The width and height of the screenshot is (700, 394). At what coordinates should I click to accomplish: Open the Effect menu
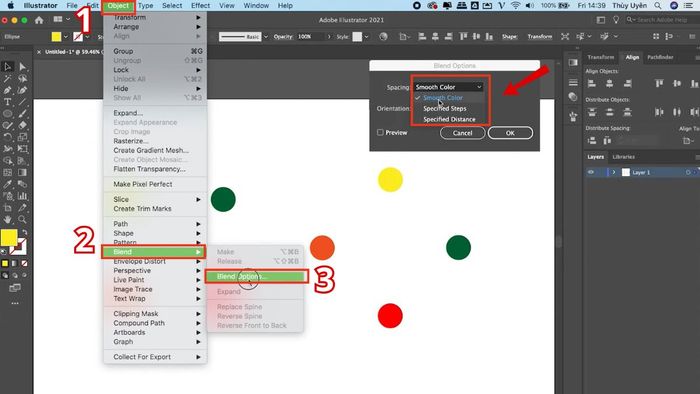click(x=200, y=5)
